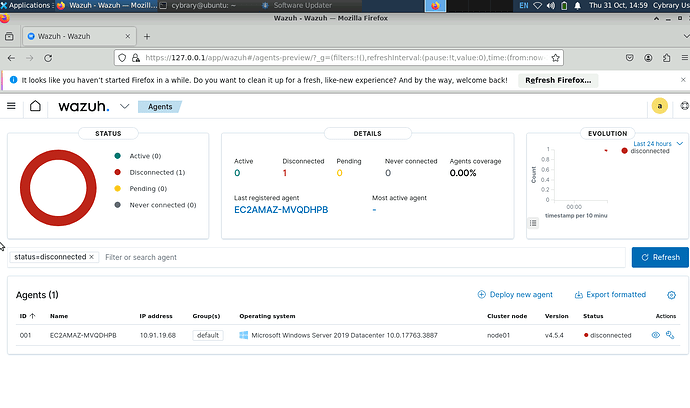Image resolution: width=690 pixels, height=408 pixels.
Task: Click the disconnected legend red swatch in Evolution
Action: (x=626, y=152)
